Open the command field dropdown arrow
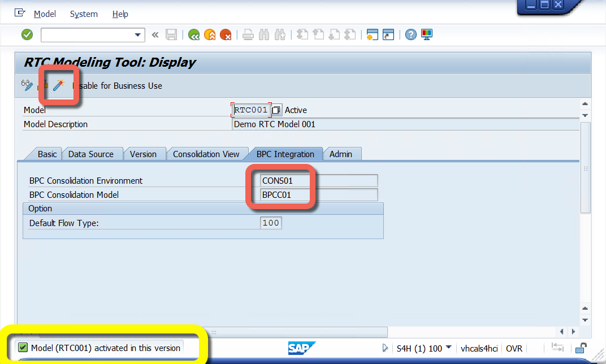 click(138, 35)
